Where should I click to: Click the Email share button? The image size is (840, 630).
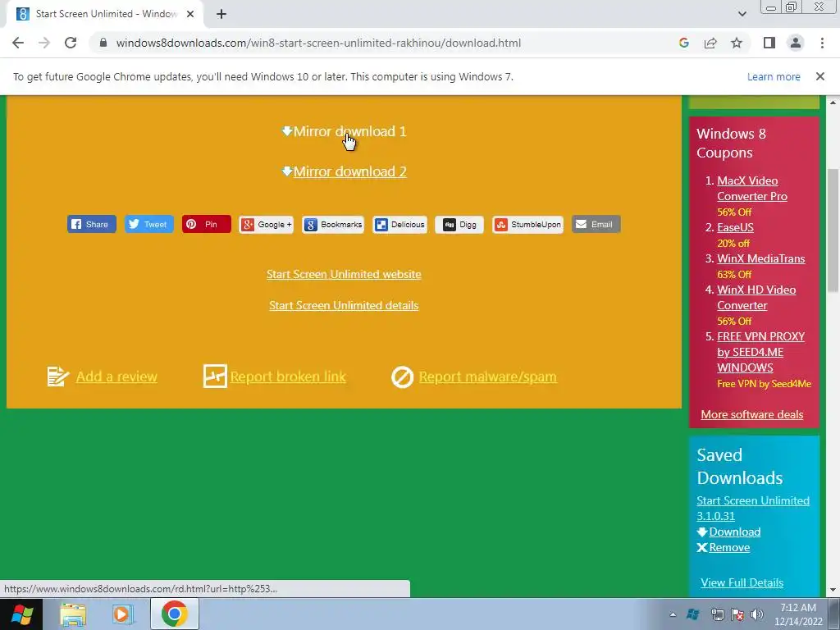coord(596,224)
